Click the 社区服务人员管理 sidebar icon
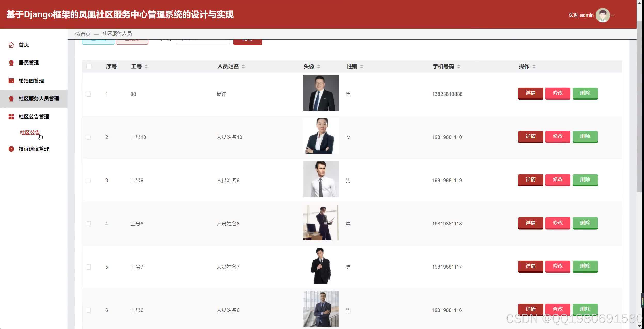 11,99
